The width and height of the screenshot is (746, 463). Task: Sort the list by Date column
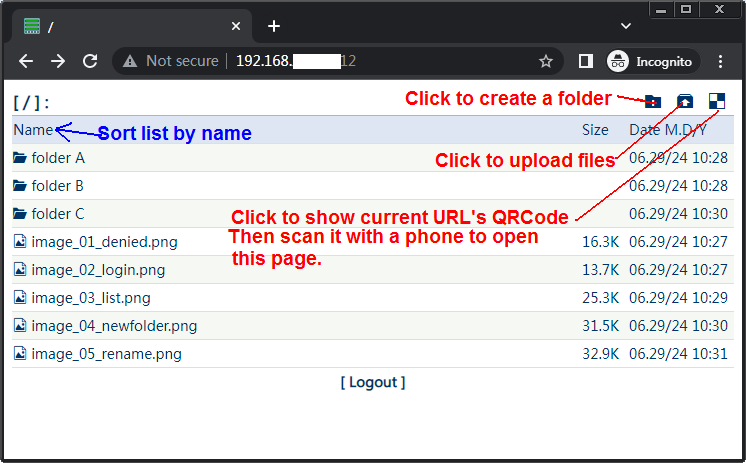click(667, 130)
